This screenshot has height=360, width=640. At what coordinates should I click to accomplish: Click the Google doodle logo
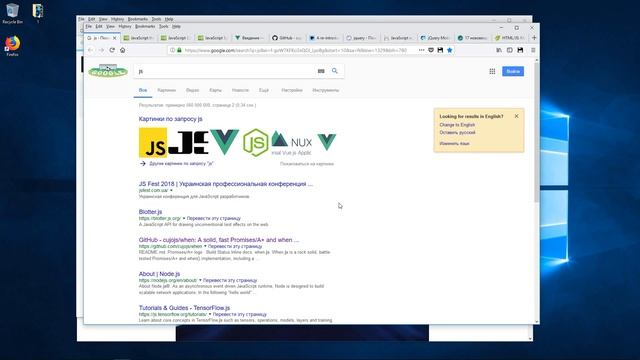click(108, 71)
